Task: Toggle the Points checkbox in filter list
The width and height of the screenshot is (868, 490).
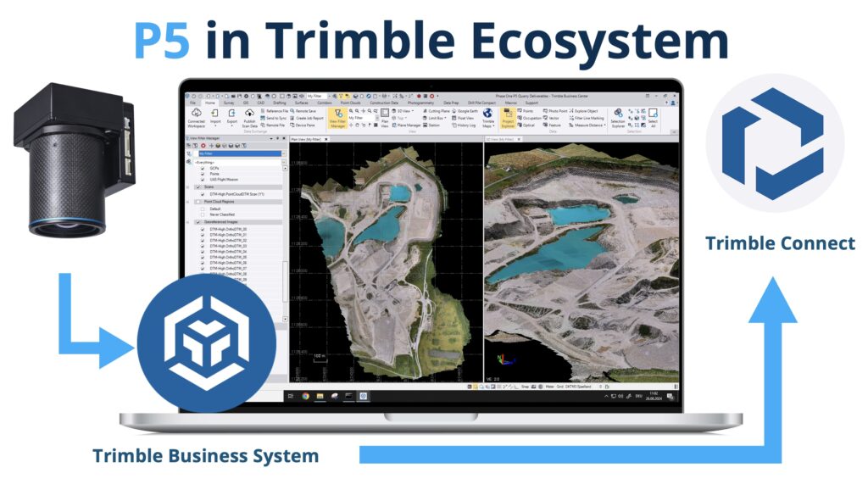Action: (203, 174)
